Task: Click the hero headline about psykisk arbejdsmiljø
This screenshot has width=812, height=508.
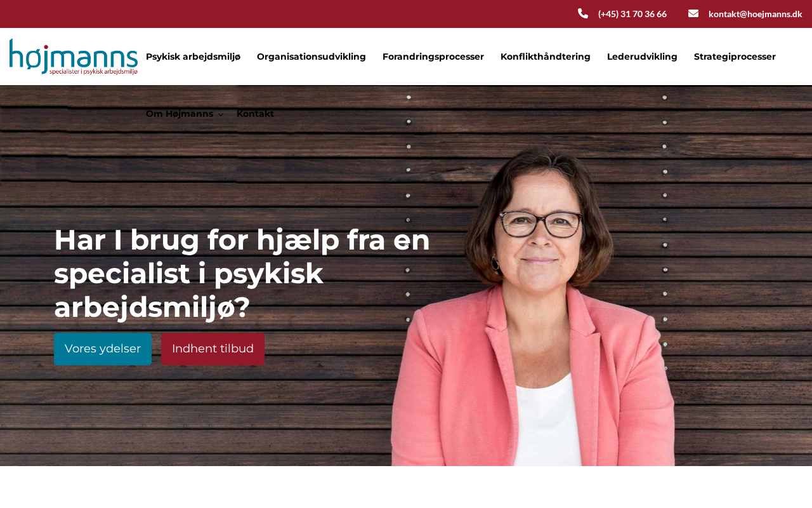Action: point(242,274)
